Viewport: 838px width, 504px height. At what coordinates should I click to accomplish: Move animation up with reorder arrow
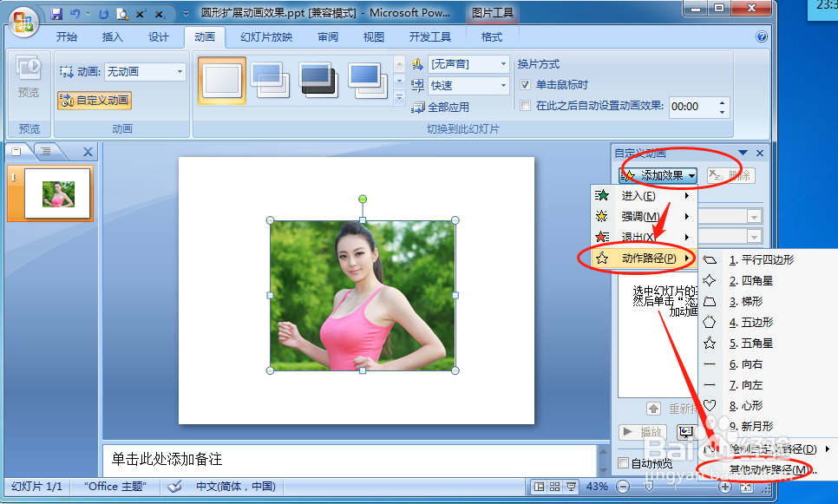(x=653, y=409)
